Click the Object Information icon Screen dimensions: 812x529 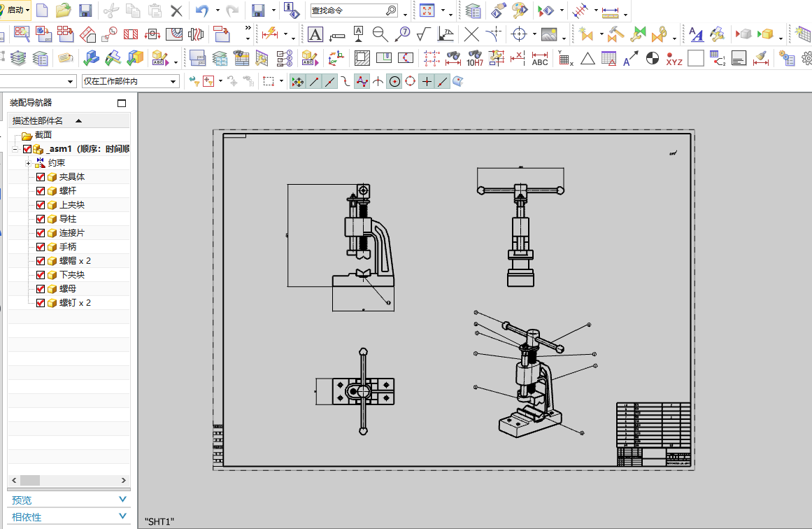(x=292, y=10)
